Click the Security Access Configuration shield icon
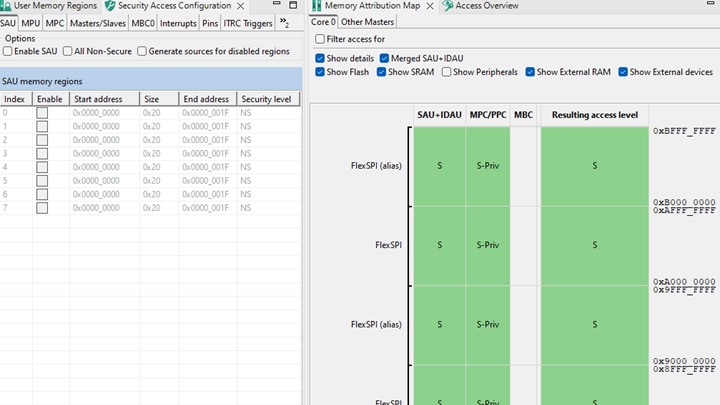720x405 pixels. (x=110, y=6)
